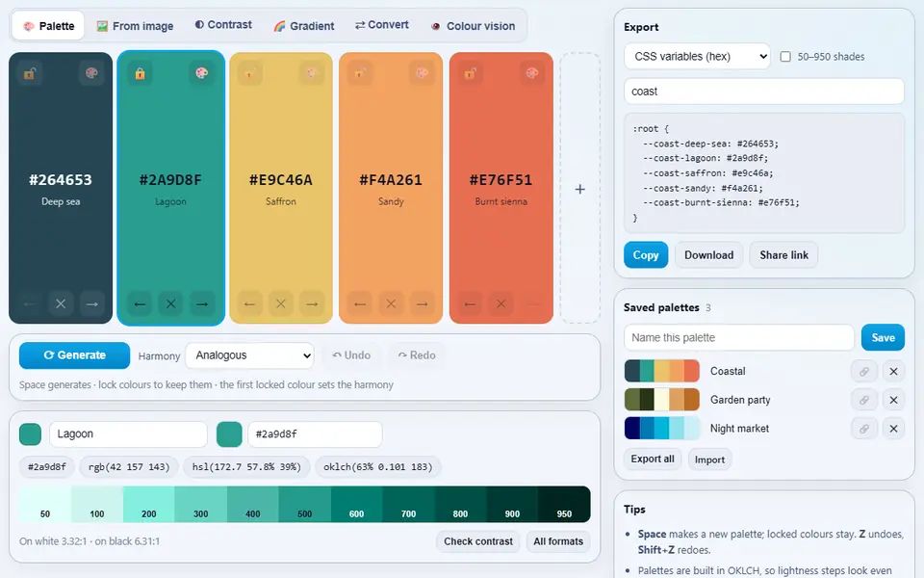Image resolution: width=924 pixels, height=578 pixels.
Task: Open colour picker palette icon on Lagoon card
Action: pyautogui.click(x=201, y=73)
